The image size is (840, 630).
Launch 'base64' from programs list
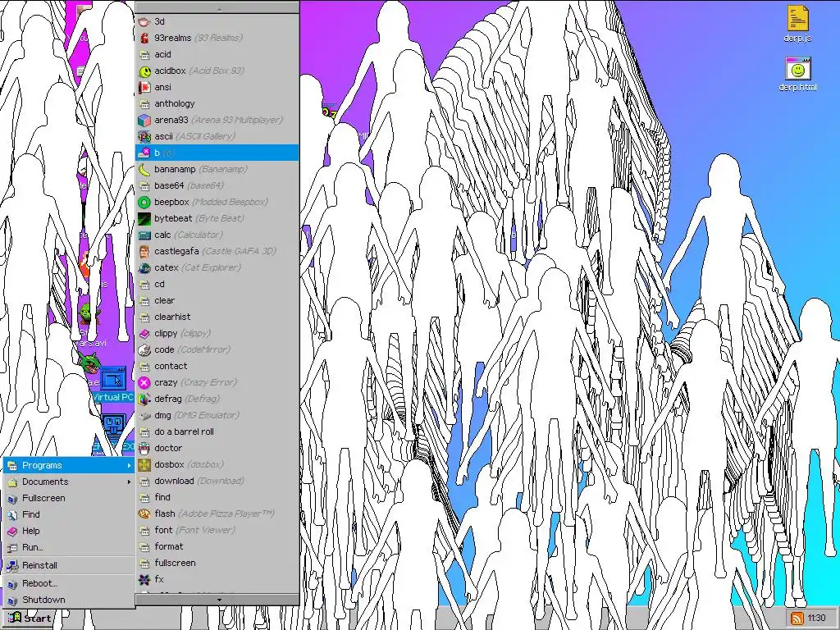click(x=217, y=186)
